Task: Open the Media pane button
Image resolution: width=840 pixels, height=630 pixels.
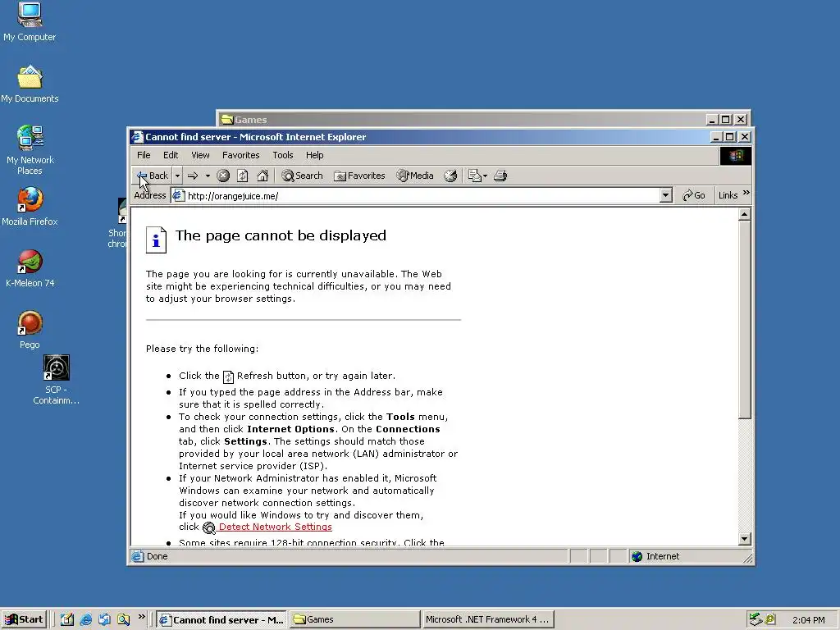Action: (415, 176)
